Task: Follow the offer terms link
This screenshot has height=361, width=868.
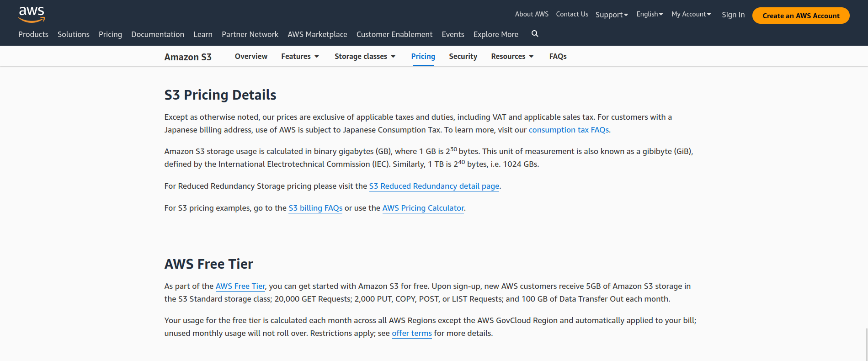Action: 411,333
